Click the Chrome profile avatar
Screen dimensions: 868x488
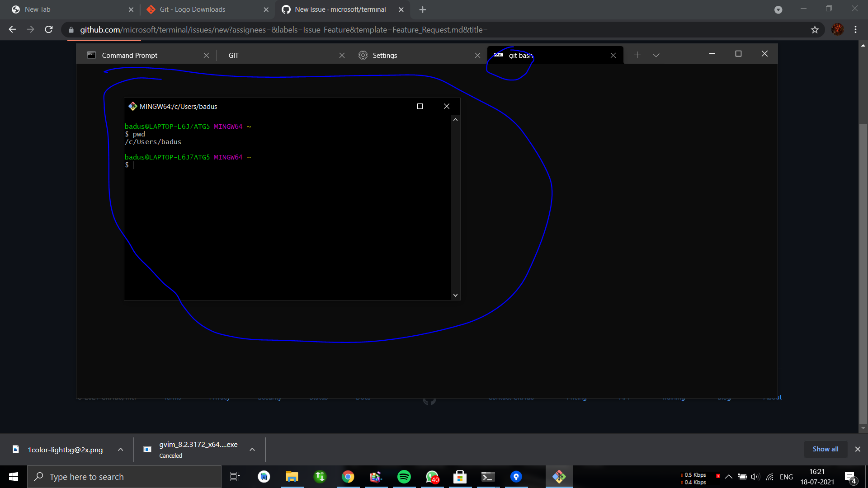(x=837, y=30)
